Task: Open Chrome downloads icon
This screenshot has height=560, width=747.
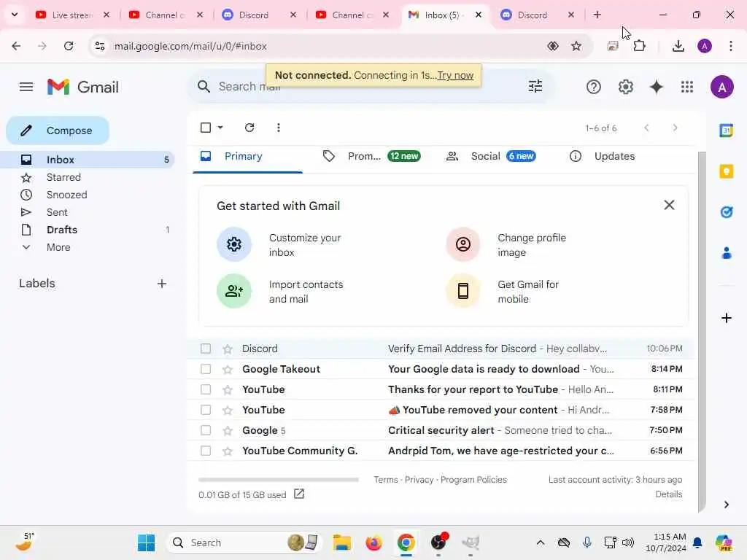Action: (678, 46)
